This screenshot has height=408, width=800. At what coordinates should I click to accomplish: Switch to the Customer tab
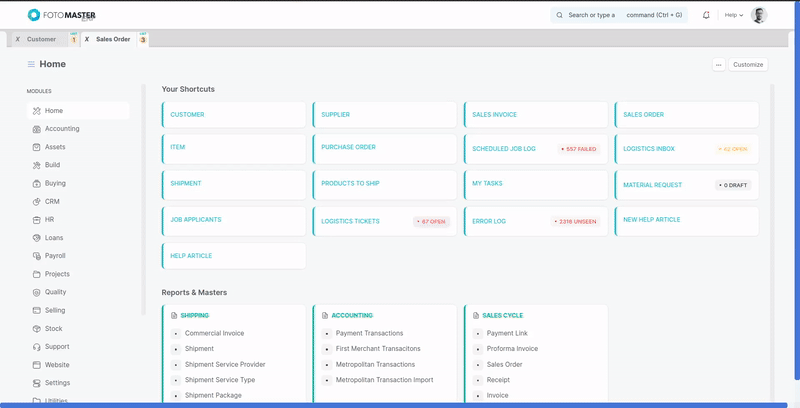(41, 39)
